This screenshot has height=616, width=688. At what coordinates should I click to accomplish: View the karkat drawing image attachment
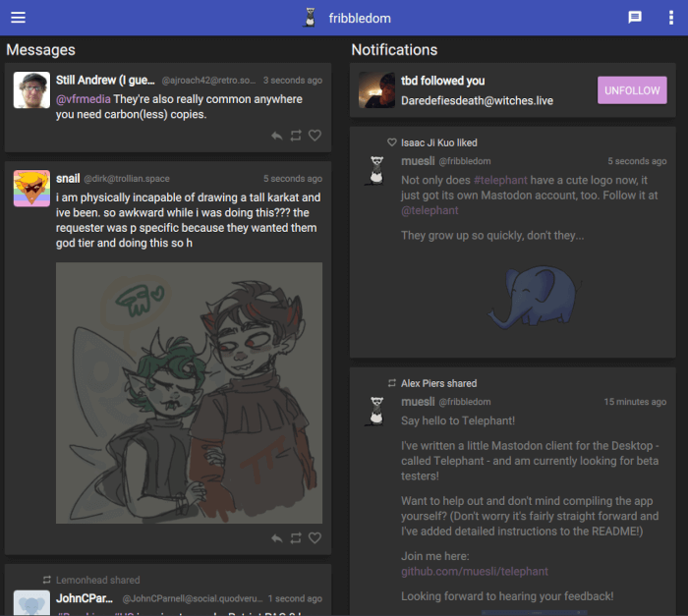coord(189,393)
